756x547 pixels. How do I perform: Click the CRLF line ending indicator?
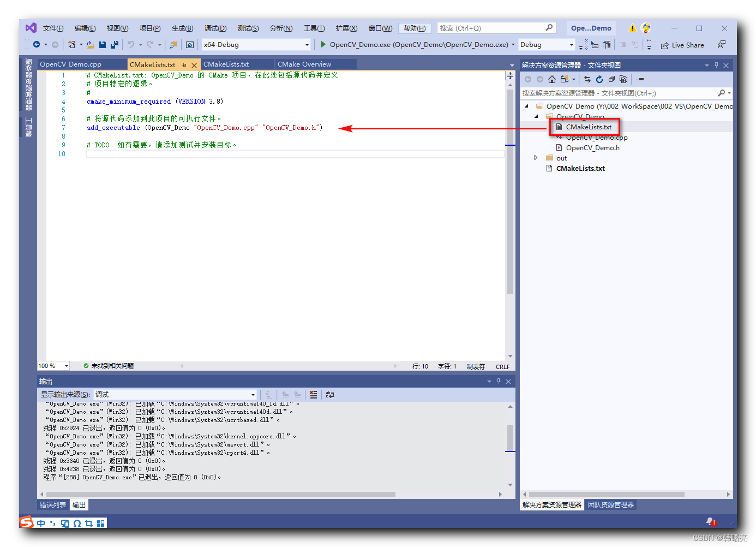pos(502,367)
